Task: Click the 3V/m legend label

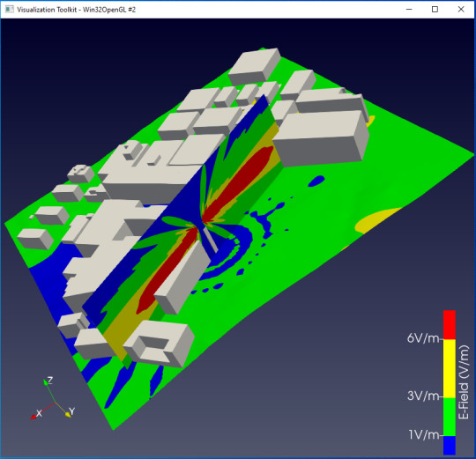Action: tap(423, 396)
